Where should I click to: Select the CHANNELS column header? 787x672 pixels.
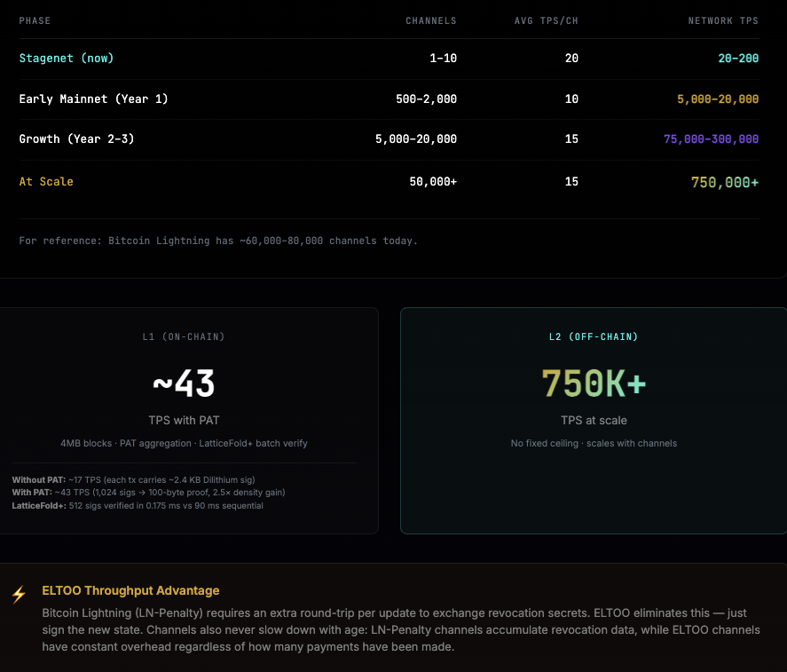431,20
